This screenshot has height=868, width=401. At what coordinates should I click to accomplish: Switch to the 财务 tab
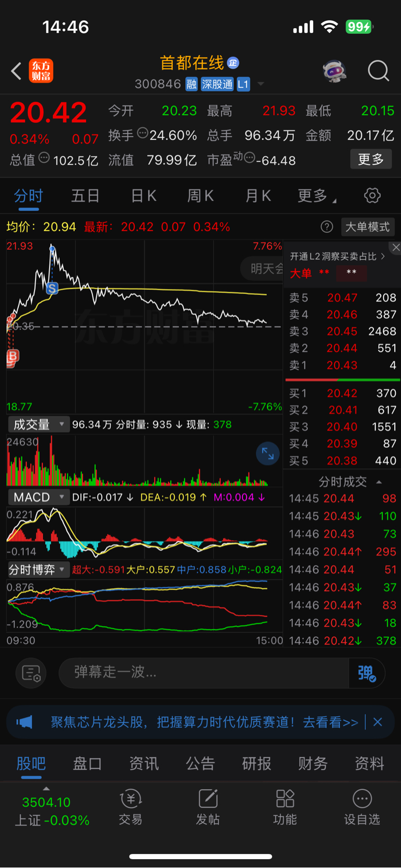[x=313, y=764]
